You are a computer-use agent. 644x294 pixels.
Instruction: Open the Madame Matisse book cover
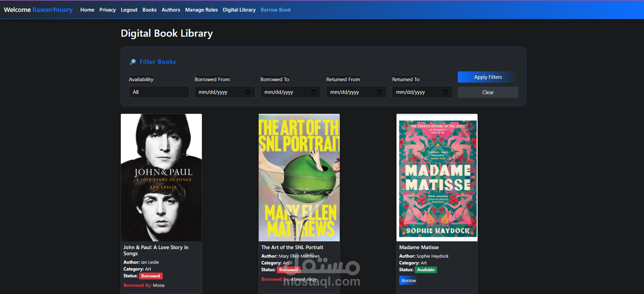tap(437, 177)
